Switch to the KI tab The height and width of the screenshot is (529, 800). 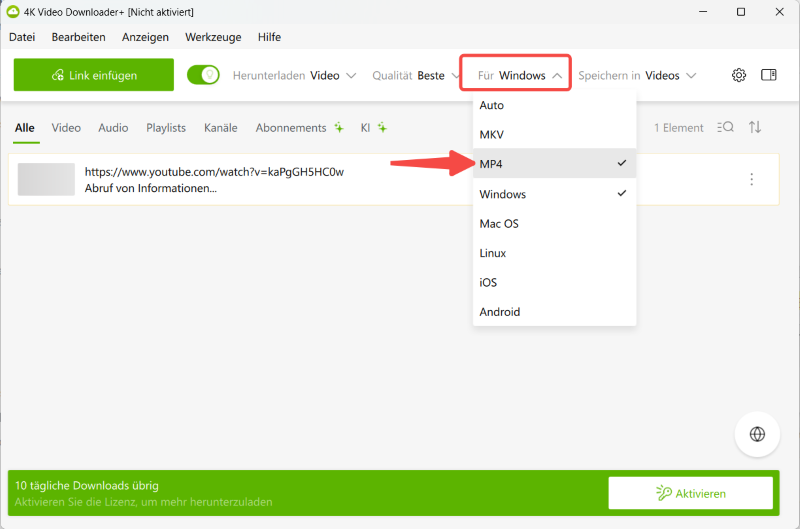coord(373,128)
